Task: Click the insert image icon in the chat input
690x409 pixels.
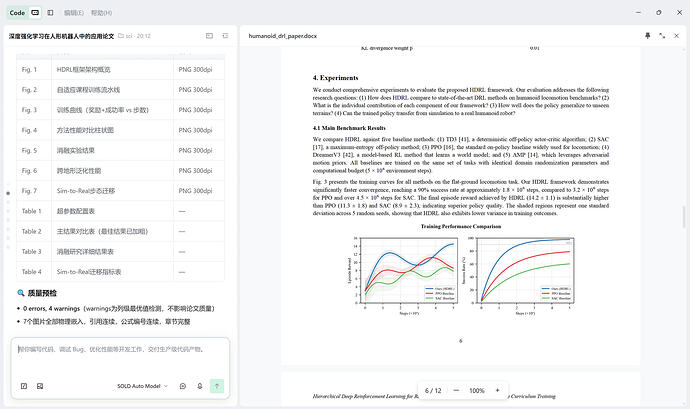Action: pyautogui.click(x=40, y=386)
